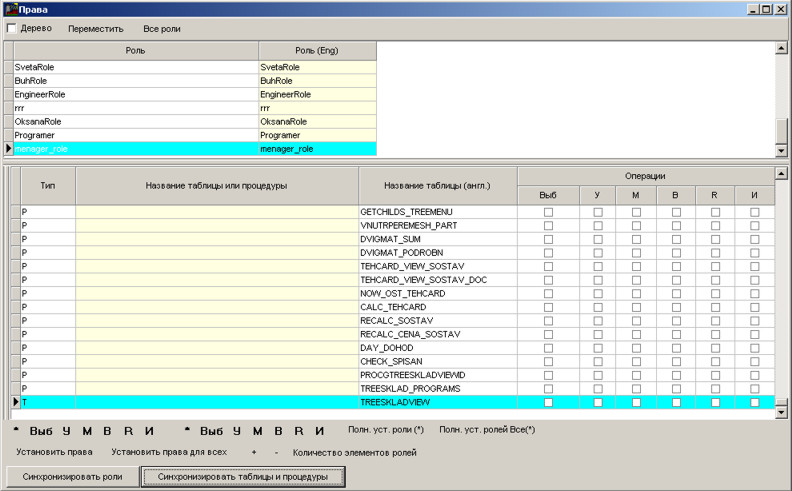Select the EngineerRole row in roles list
The width and height of the screenshot is (792, 491).
click(135, 94)
